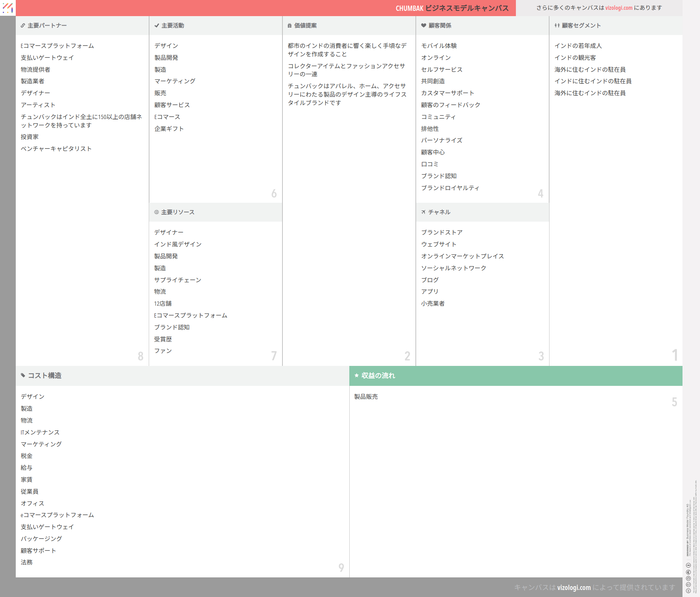Click the people icon beside 顧客セグメント
This screenshot has width=700, height=597.
point(557,26)
